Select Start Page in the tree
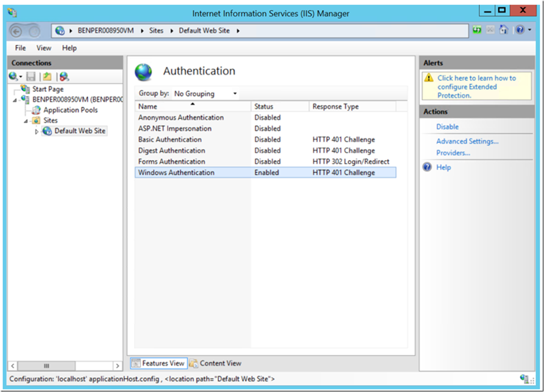544x392 pixels. pos(48,89)
